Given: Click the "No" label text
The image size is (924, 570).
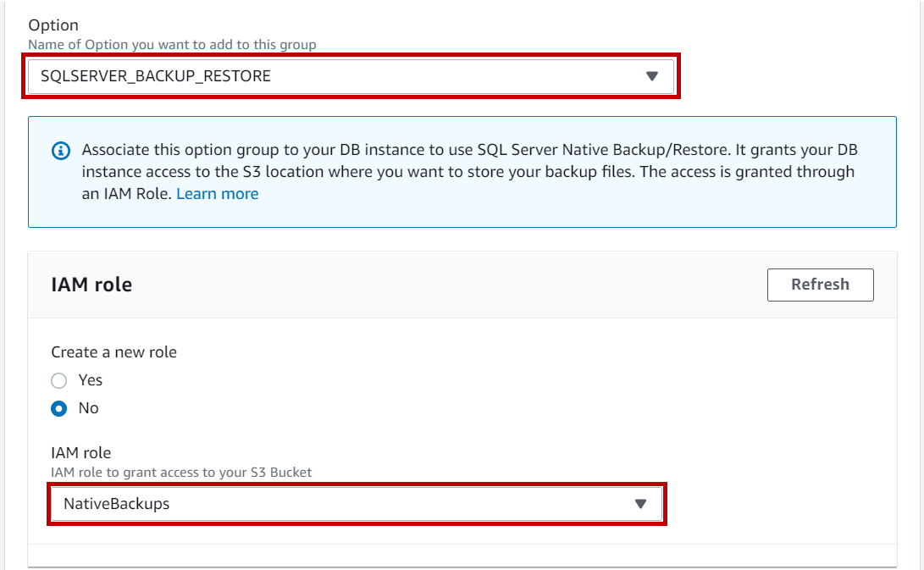Looking at the screenshot, I should tap(89, 408).
